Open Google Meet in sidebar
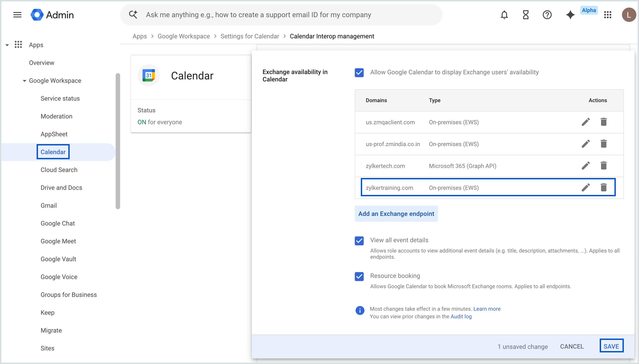The image size is (639, 364). tap(58, 241)
